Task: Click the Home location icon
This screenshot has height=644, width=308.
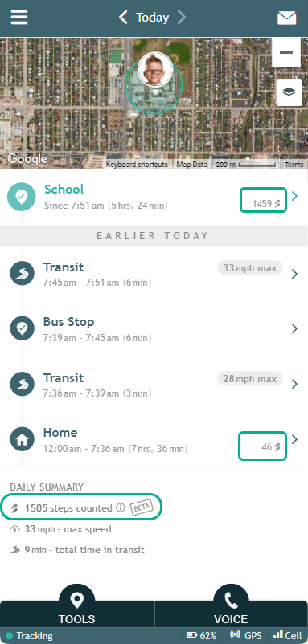Action: [x=23, y=440]
